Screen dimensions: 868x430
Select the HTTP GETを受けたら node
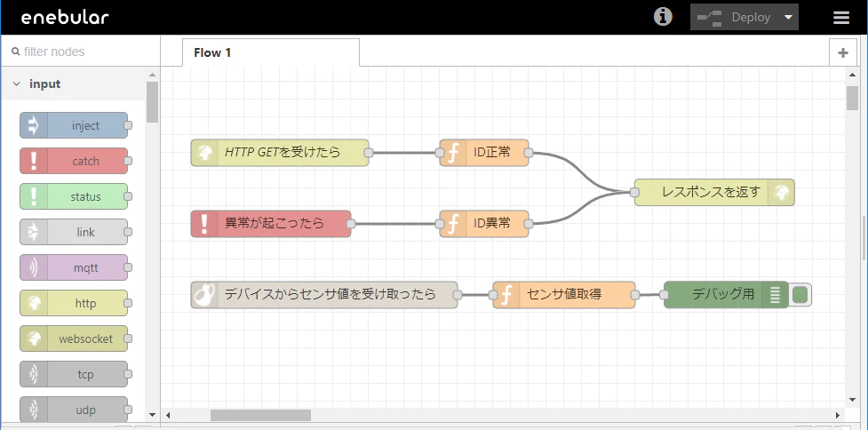pyautogui.click(x=280, y=153)
